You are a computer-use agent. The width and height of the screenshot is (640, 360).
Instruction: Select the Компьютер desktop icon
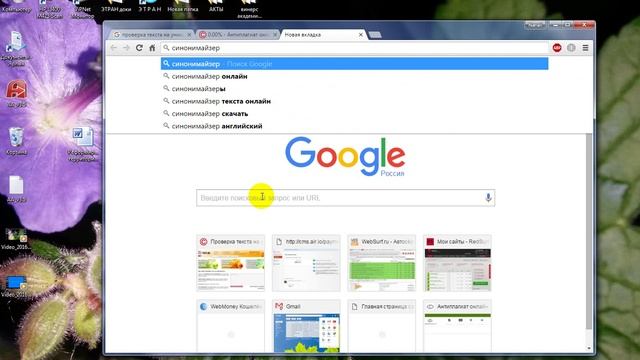pos(16,6)
